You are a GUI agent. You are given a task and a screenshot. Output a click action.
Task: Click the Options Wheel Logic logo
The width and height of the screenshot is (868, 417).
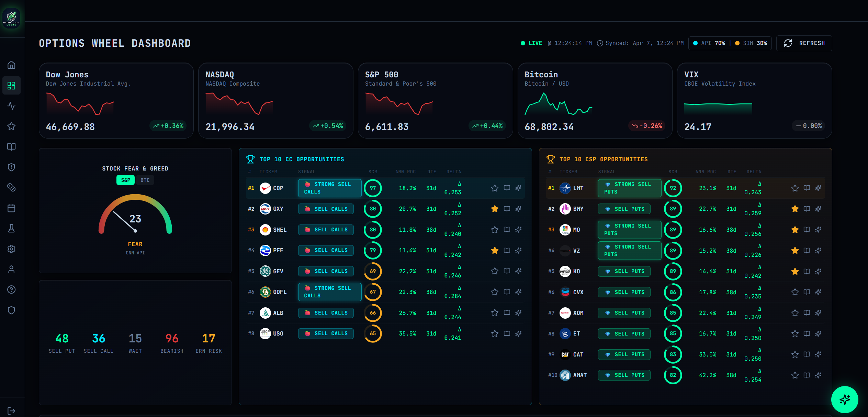11,18
